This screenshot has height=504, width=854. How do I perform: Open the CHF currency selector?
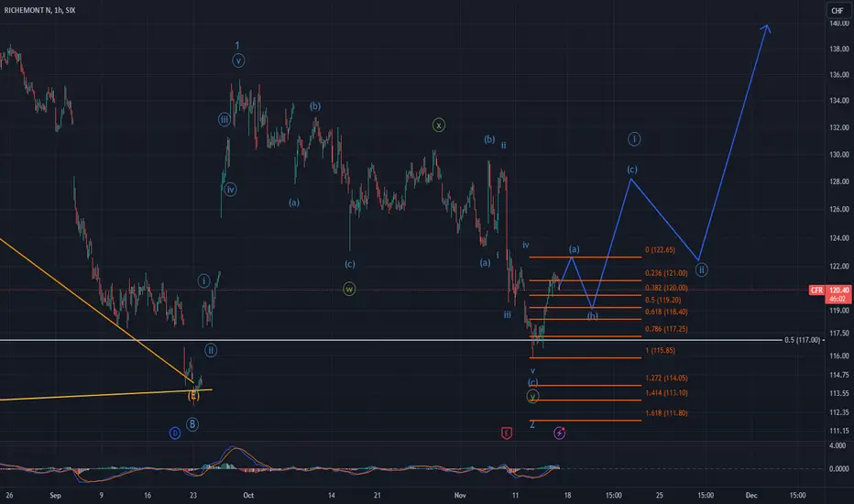[838, 10]
